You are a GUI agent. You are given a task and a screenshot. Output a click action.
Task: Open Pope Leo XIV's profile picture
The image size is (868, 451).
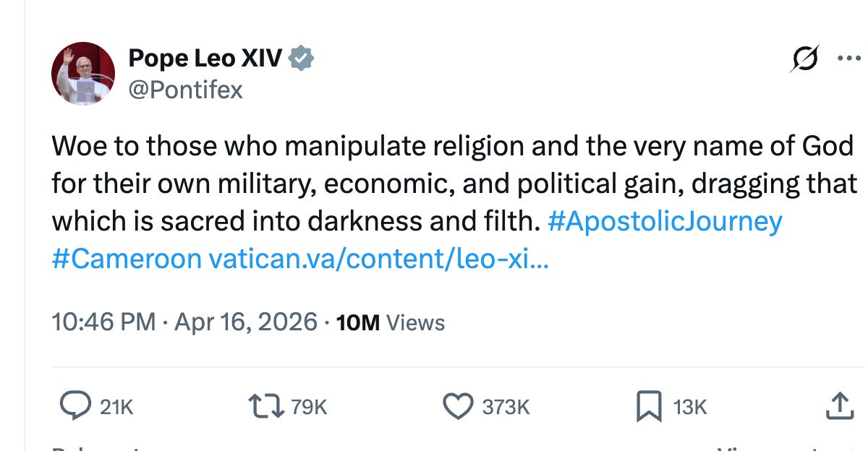tap(82, 73)
